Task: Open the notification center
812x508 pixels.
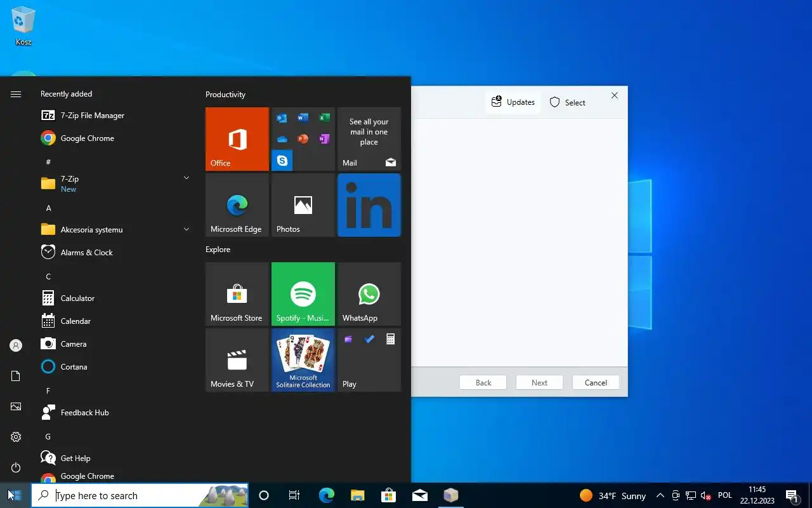Action: point(792,495)
